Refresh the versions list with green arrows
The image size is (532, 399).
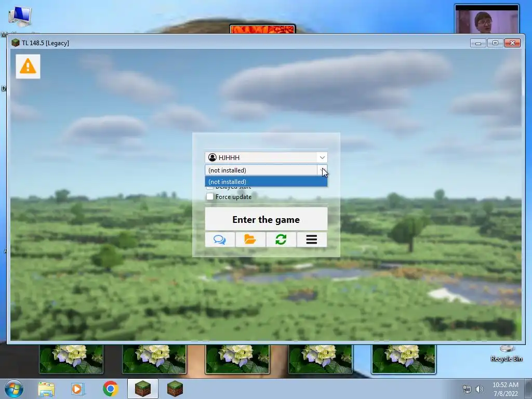coord(281,240)
